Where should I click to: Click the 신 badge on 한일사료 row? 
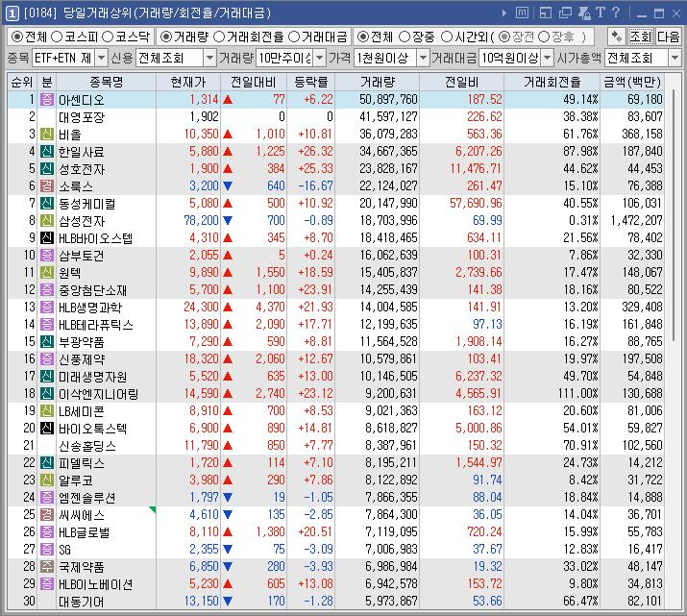[47, 151]
